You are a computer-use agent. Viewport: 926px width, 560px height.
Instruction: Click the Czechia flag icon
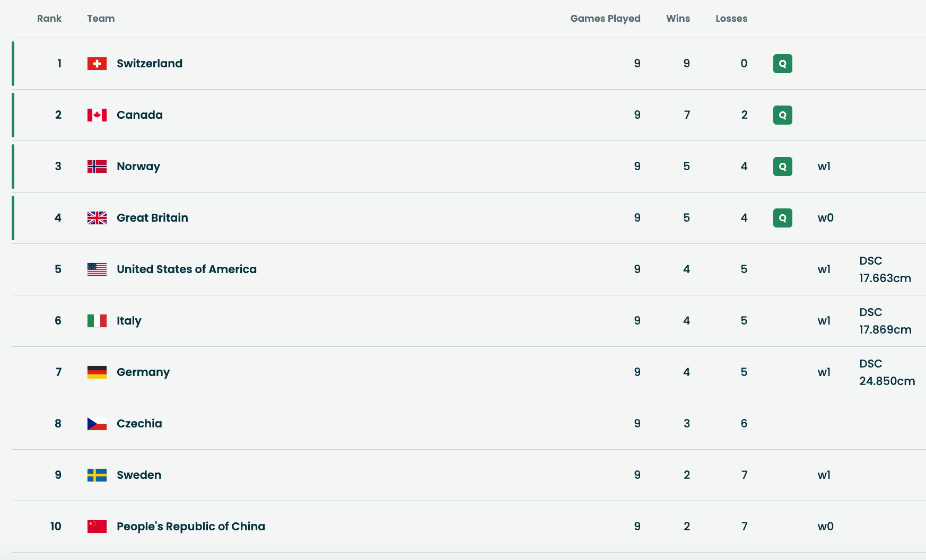pos(97,424)
